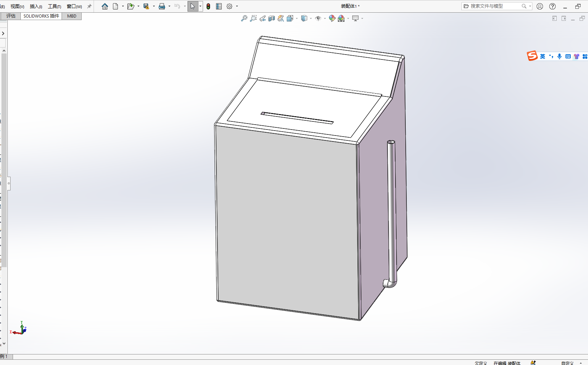Viewport: 588px width, 365px height.
Task: Activate Zoom to Area tool
Action: tap(253, 18)
